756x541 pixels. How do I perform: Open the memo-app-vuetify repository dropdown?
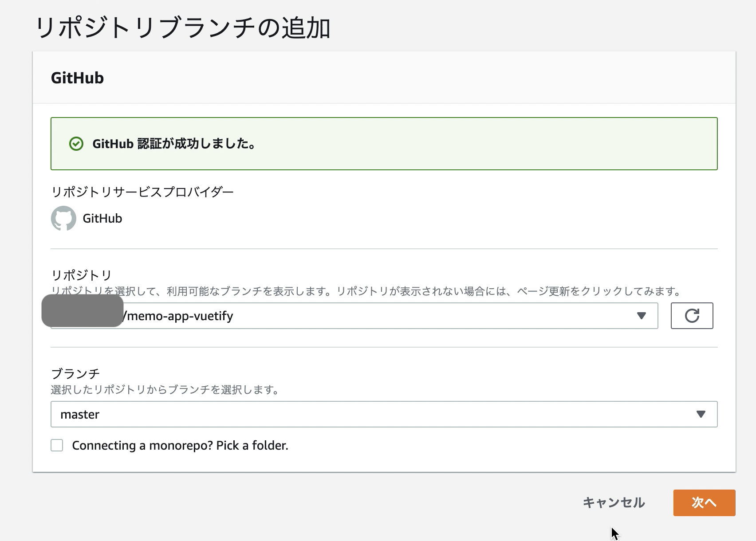point(354,316)
